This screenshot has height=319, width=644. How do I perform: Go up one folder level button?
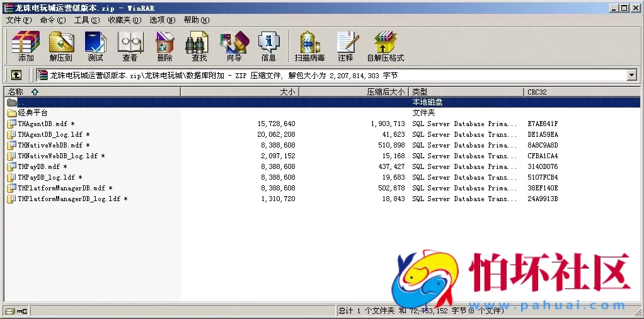[x=16, y=75]
